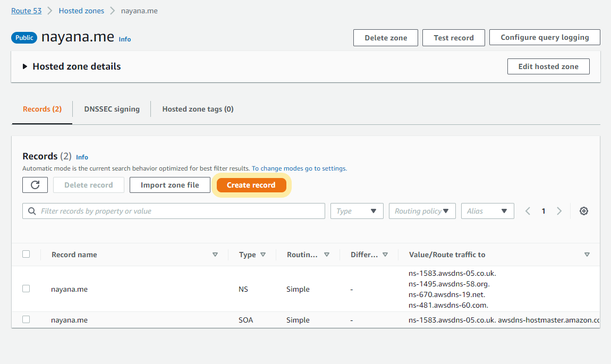
Task: Click Configure query logging button
Action: tap(545, 37)
